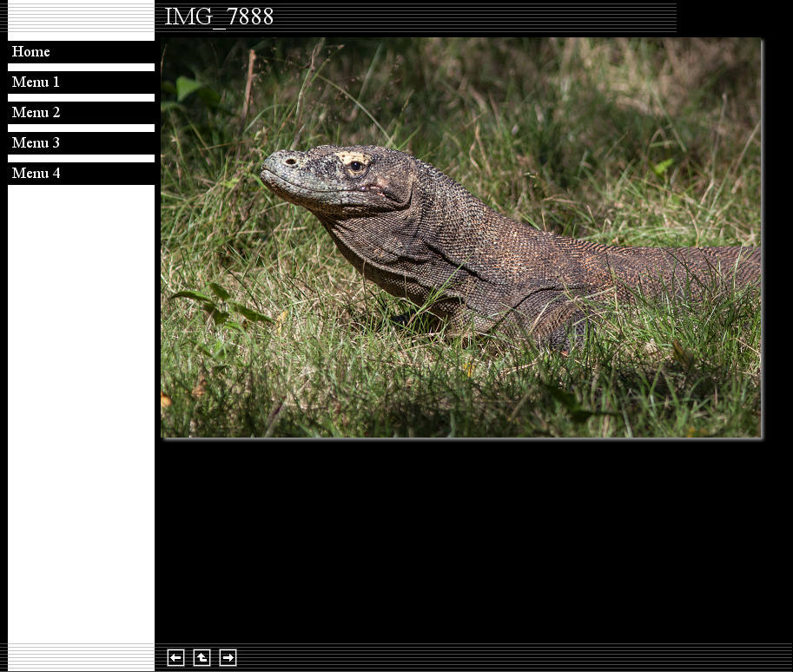This screenshot has width=793, height=672.
Task: Click the blank white sidebar area below Menu 4
Action: click(81, 408)
